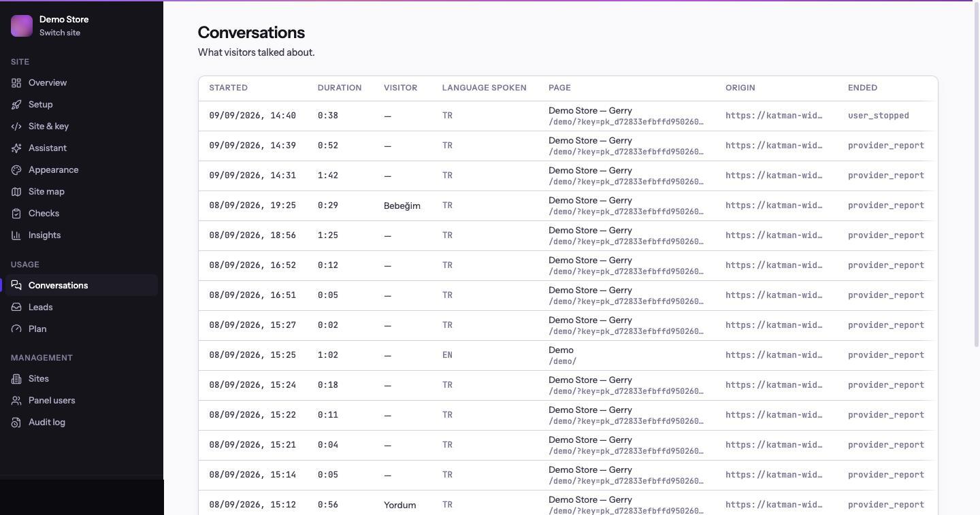Click the Conversations page heading
This screenshot has width=980, height=515.
click(251, 33)
